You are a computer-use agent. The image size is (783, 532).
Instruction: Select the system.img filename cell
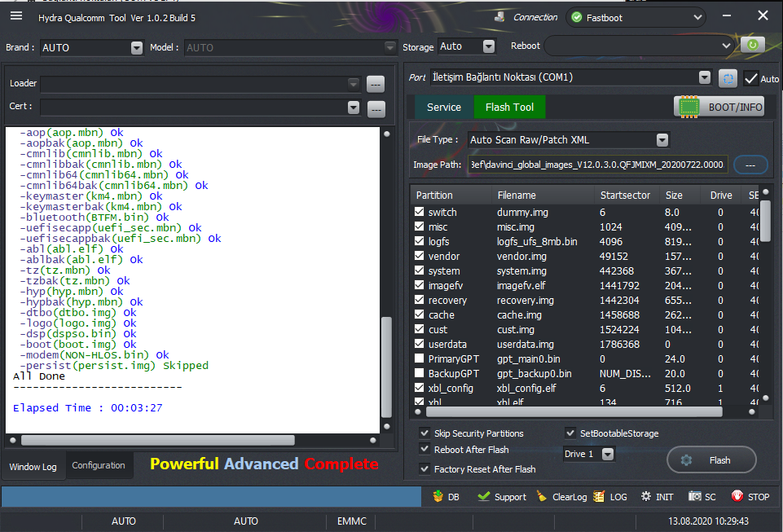521,270
